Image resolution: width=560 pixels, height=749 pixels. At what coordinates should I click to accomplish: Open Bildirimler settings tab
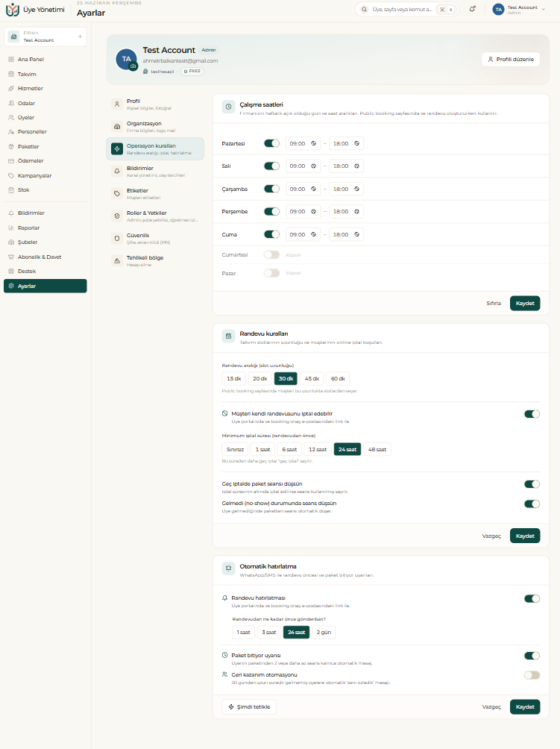154,171
